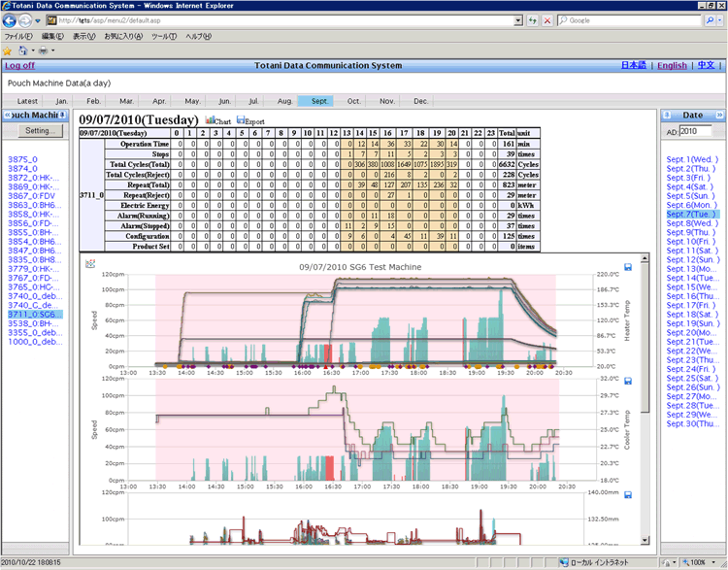
Task: Open the Print options dropdown arrow
Action: [53, 50]
